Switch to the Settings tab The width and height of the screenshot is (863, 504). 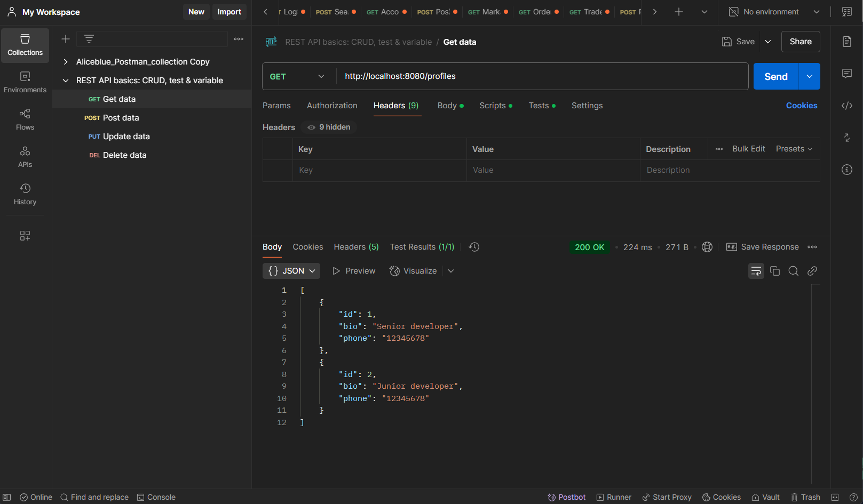pos(587,106)
